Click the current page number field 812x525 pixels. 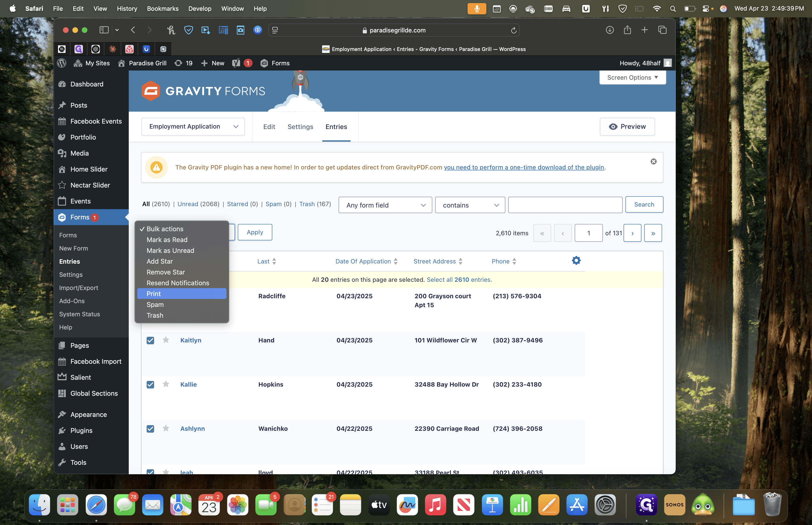pos(589,233)
